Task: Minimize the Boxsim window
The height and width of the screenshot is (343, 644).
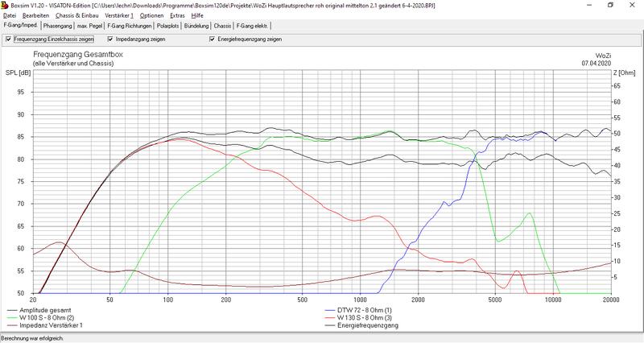Action: (x=589, y=6)
